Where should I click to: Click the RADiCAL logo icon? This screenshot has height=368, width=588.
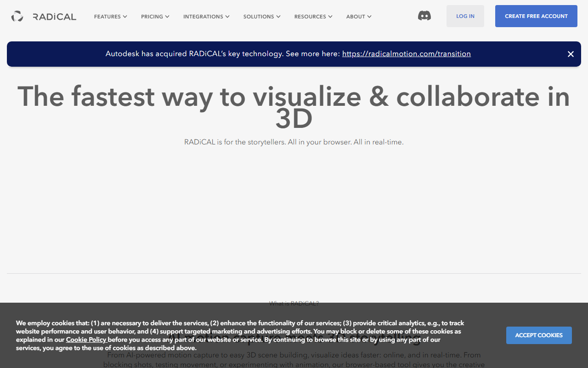pyautogui.click(x=17, y=17)
